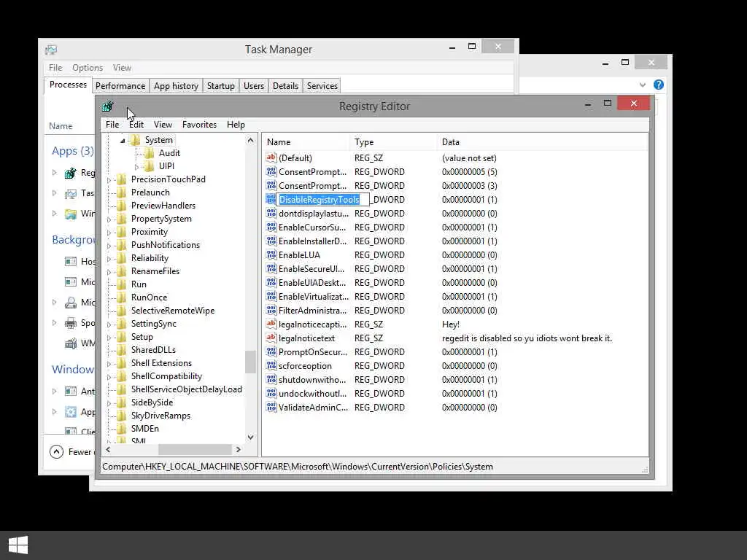Click the blue help icon in background window

(659, 85)
